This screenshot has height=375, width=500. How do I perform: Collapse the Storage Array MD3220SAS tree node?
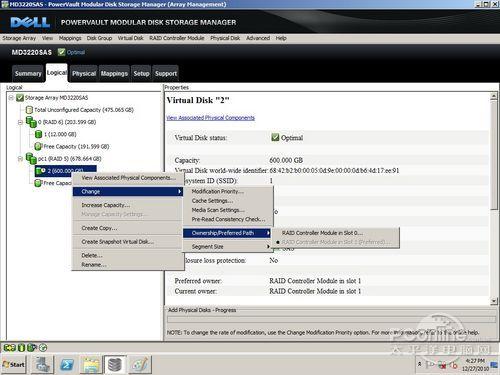[x=11, y=98]
